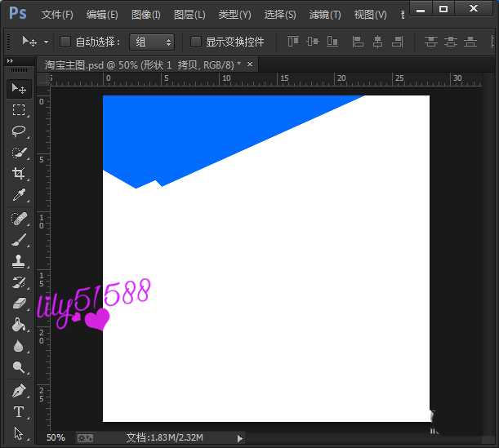Select the Rectangular Marquee tool
Image resolution: width=499 pixels, height=448 pixels.
click(18, 109)
